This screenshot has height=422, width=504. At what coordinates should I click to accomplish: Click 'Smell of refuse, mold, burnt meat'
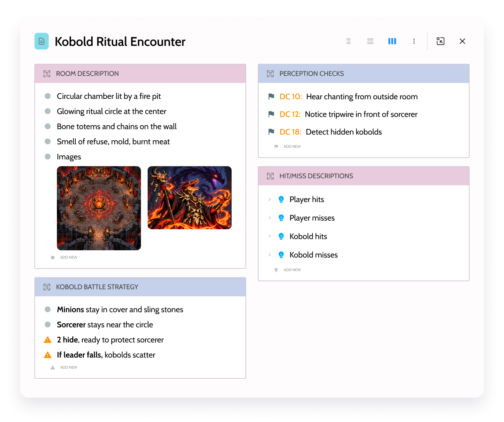(113, 142)
